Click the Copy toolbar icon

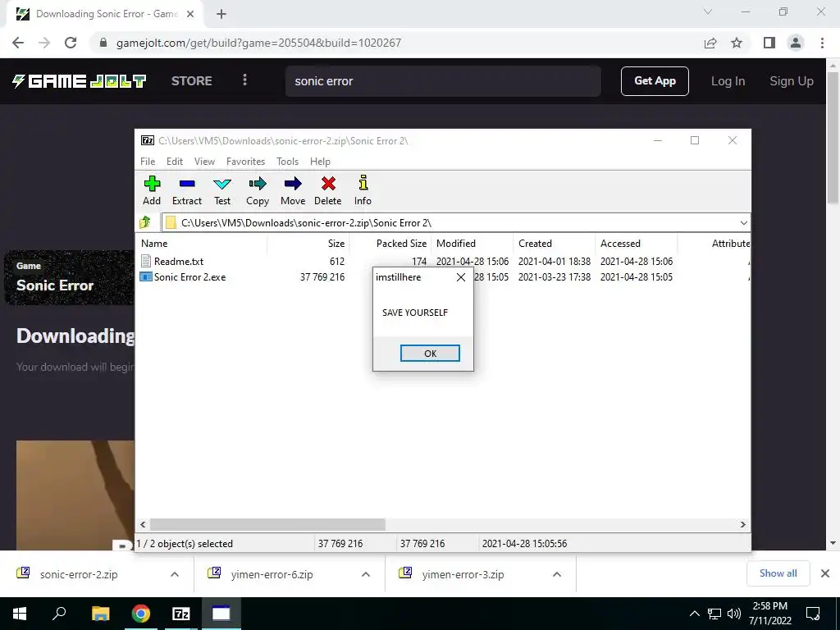(257, 190)
